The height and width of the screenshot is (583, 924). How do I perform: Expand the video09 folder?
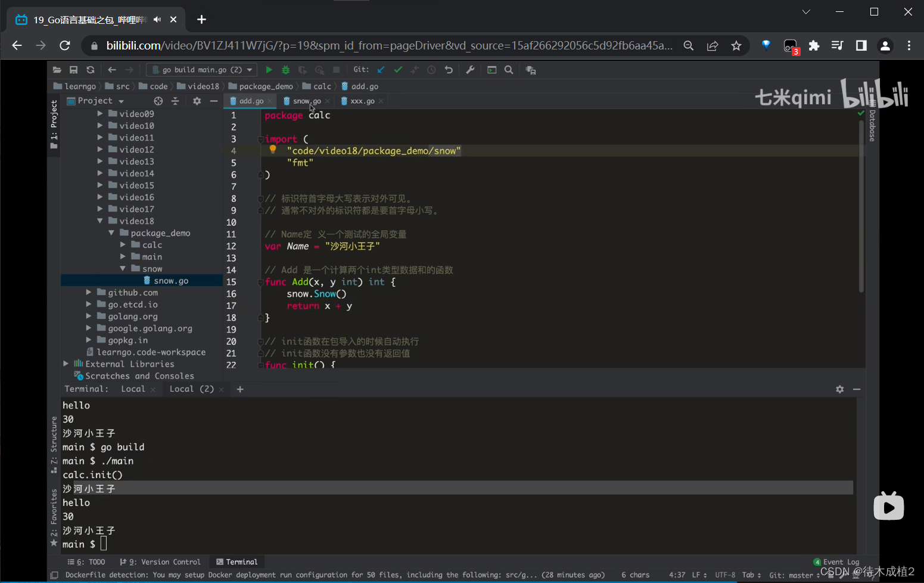tap(100, 113)
